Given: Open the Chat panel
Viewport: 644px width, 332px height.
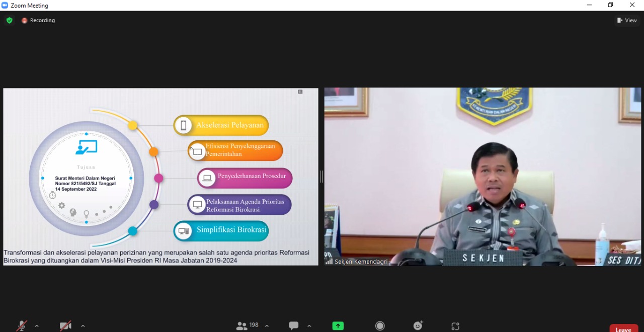Looking at the screenshot, I should tap(294, 325).
